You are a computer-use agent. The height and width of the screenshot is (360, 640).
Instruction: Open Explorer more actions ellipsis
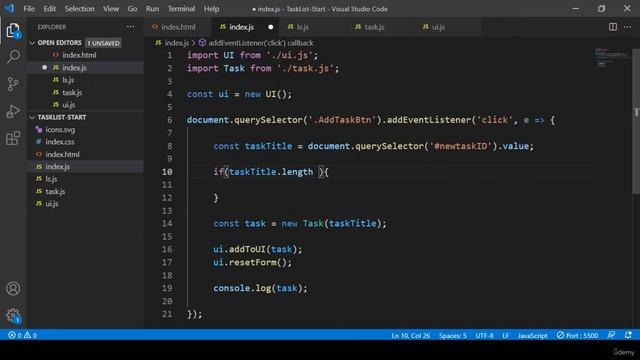click(130, 27)
